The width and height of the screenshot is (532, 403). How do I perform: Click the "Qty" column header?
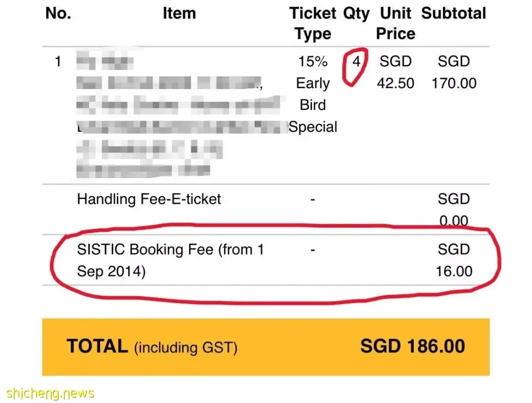pos(356,14)
